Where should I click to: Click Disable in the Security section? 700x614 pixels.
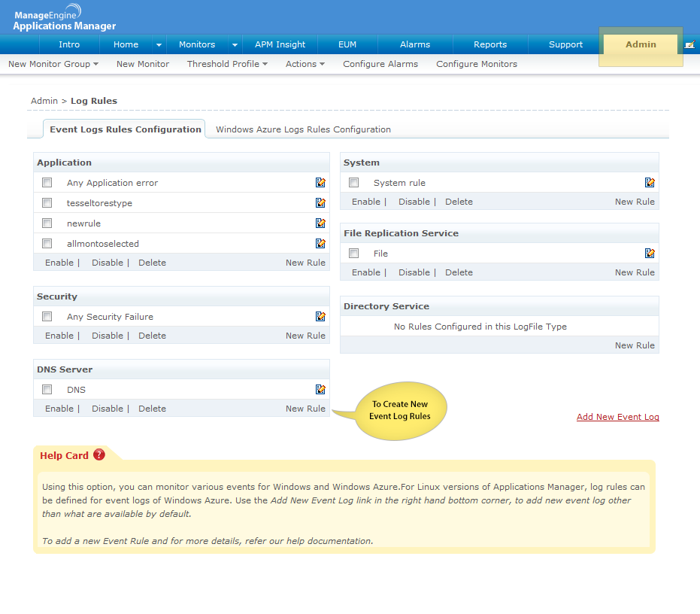tap(107, 335)
